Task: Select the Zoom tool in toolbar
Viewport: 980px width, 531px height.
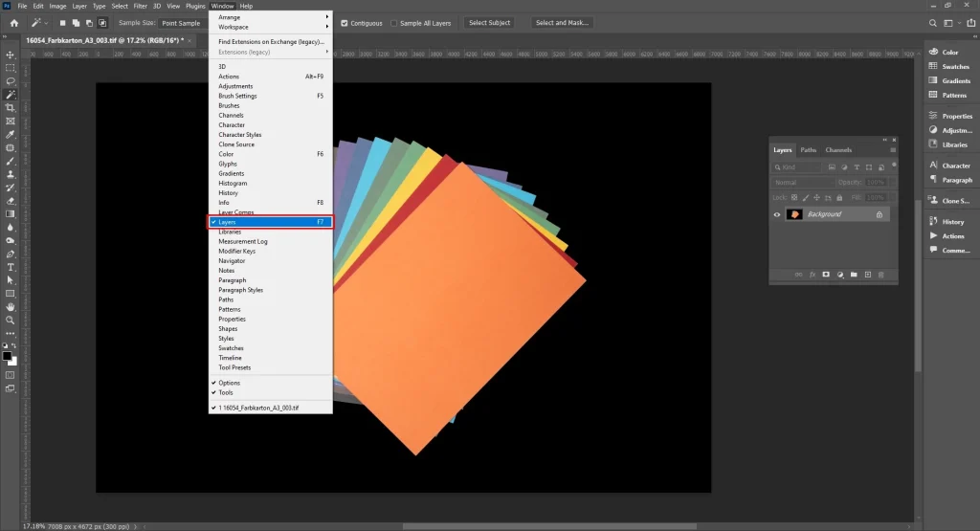Action: coord(11,321)
